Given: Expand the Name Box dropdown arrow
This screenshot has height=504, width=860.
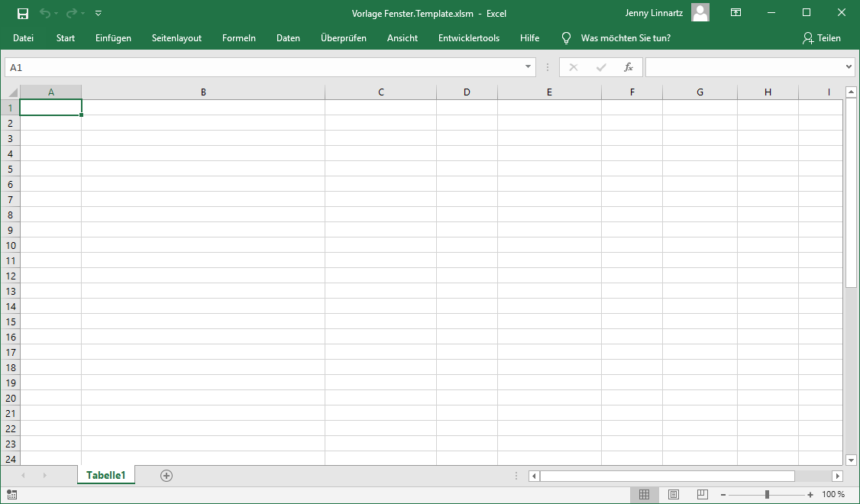Looking at the screenshot, I should click(x=528, y=67).
